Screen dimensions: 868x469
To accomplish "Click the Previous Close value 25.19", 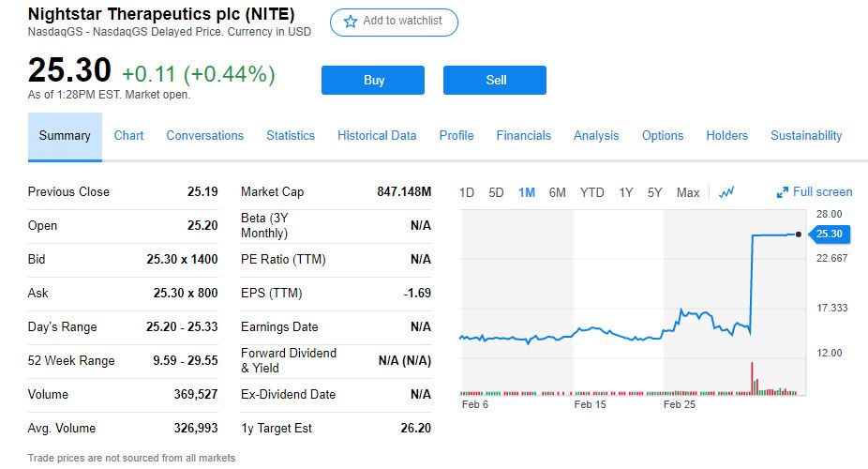I will [202, 192].
